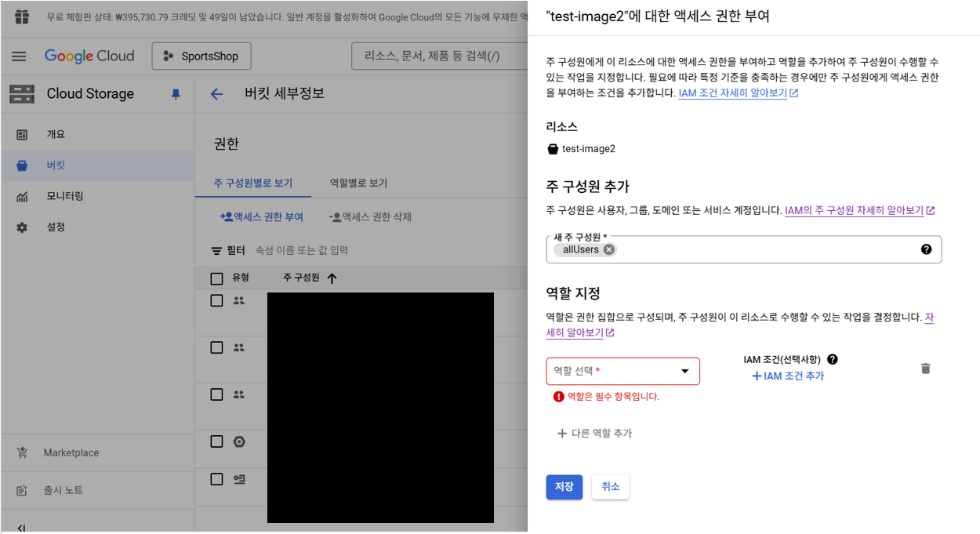
Task: Click the Cloud Storage product icon
Action: (x=22, y=94)
